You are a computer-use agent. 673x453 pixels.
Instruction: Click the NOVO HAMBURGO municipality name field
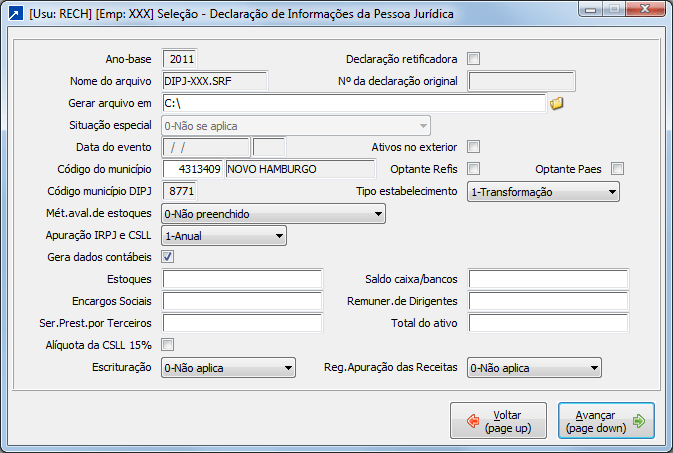[x=300, y=169]
